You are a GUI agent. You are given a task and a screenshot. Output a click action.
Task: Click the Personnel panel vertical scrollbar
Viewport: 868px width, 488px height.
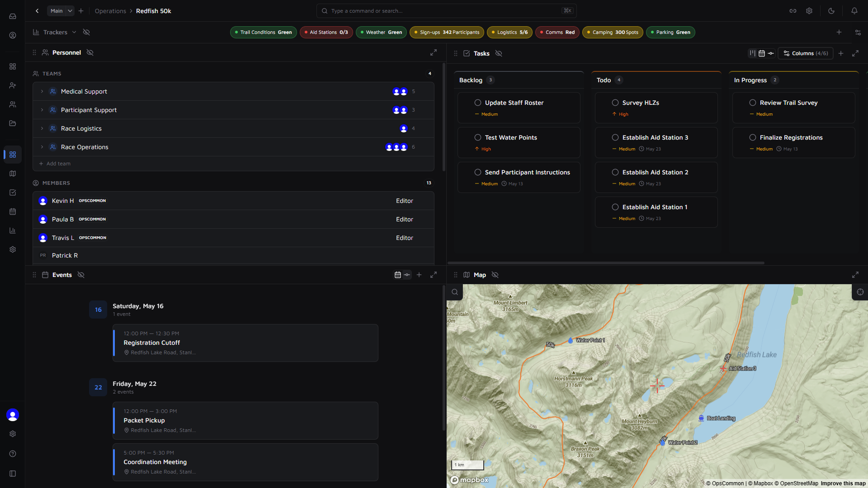tap(443, 117)
